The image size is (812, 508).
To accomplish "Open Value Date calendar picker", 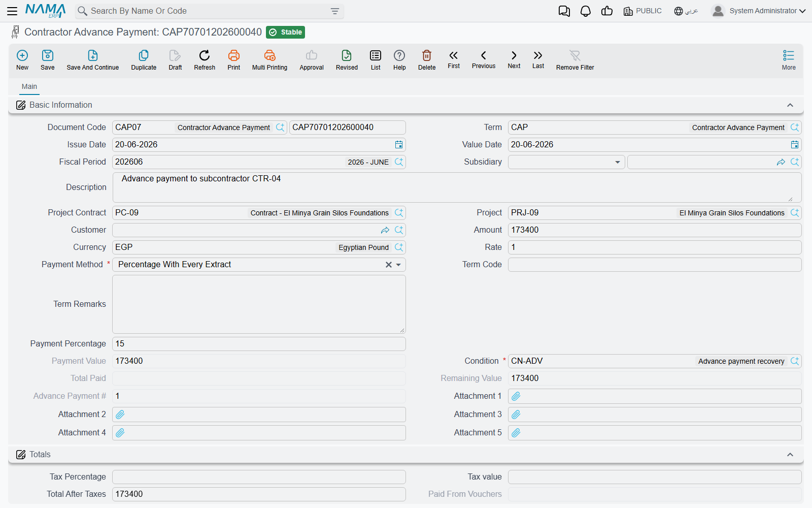I will coord(795,145).
